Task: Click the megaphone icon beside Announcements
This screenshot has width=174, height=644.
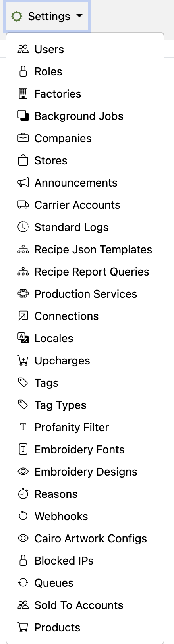Action: (23, 183)
